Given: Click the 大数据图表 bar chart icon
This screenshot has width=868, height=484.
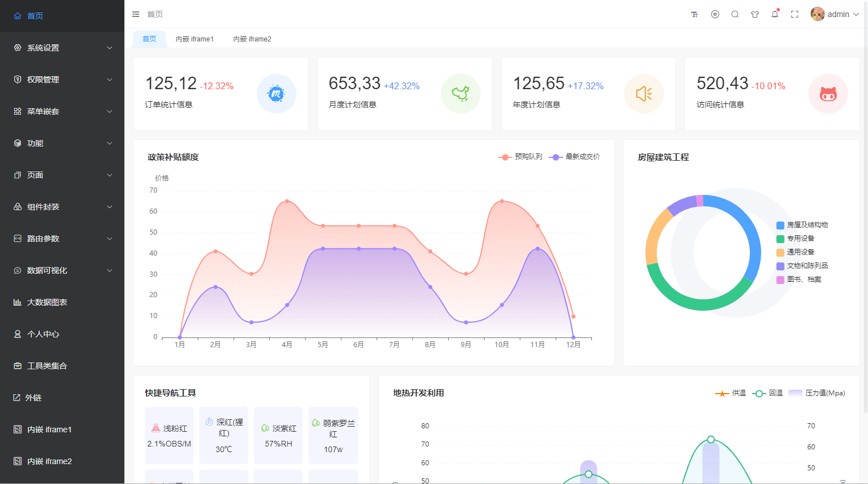Looking at the screenshot, I should 18,302.
